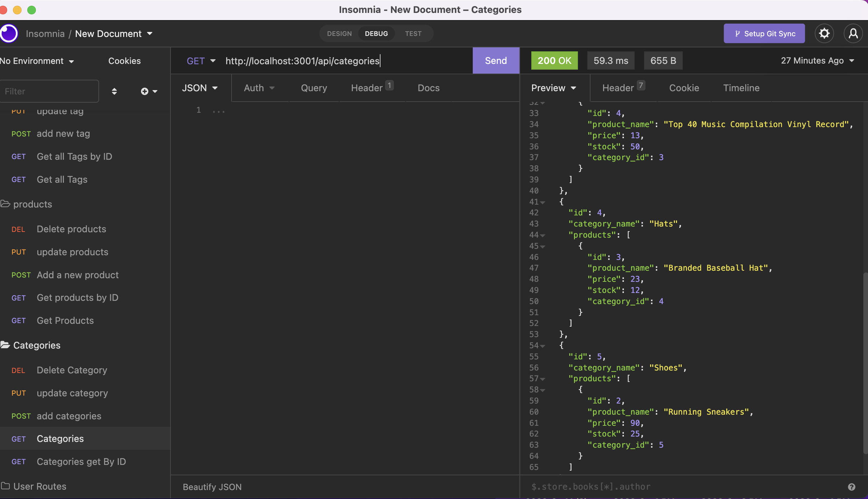This screenshot has width=868, height=499.
Task: Focus the request URL field
Action: click(x=346, y=61)
